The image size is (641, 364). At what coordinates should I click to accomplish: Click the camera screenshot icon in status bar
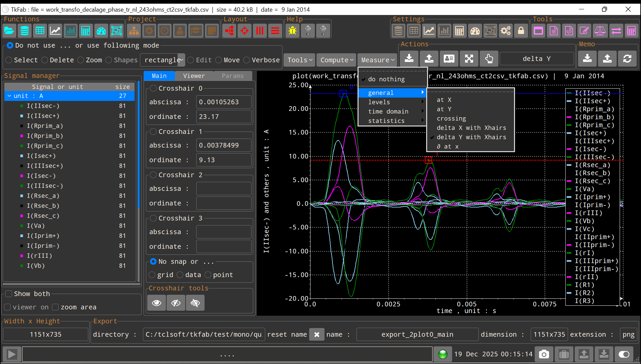pyautogui.click(x=544, y=354)
